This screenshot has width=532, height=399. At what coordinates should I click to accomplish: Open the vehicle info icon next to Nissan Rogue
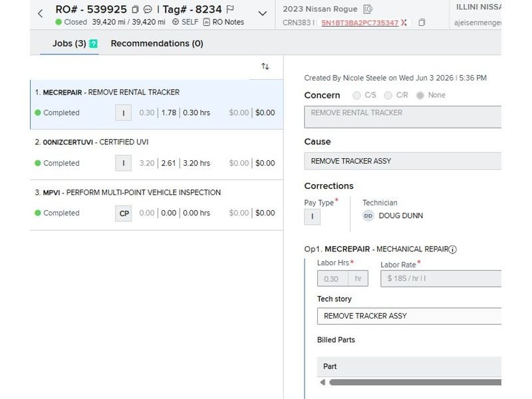368,9
